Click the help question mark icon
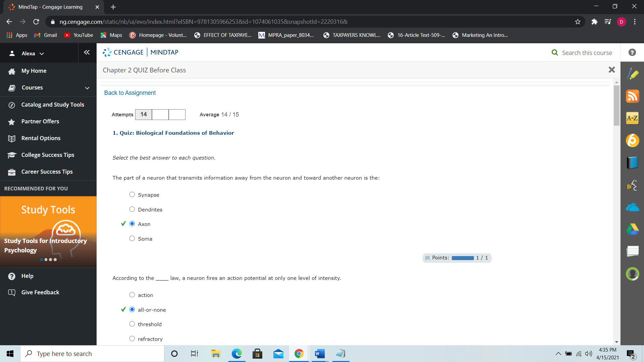This screenshot has width=644, height=362. pyautogui.click(x=632, y=53)
